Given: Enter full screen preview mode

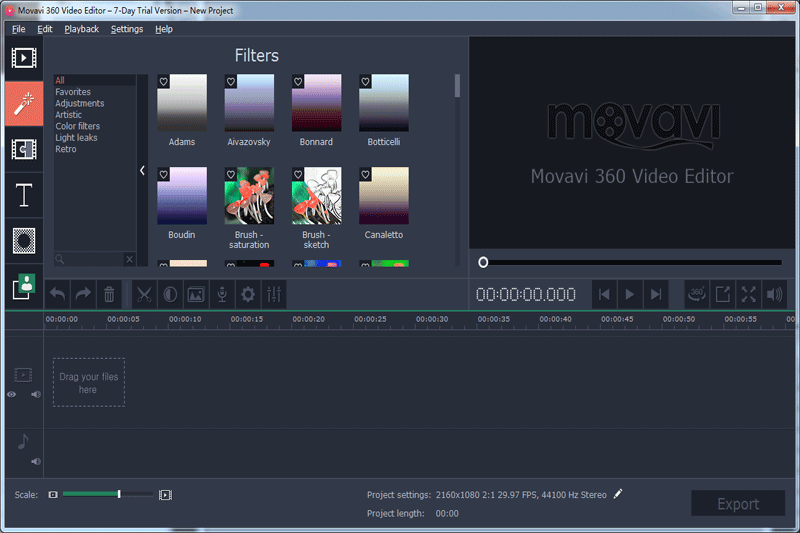Looking at the screenshot, I should pyautogui.click(x=748, y=294).
